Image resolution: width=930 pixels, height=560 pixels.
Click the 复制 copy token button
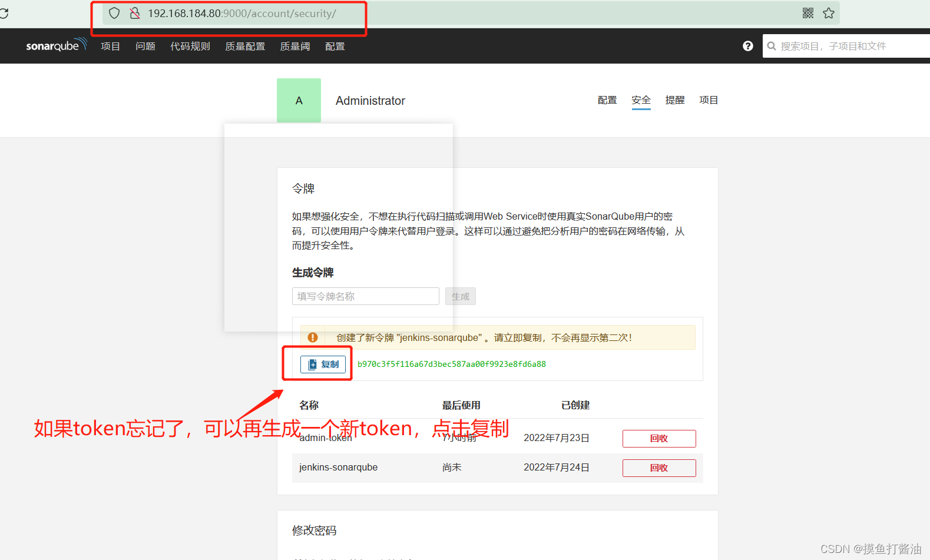[x=323, y=365]
